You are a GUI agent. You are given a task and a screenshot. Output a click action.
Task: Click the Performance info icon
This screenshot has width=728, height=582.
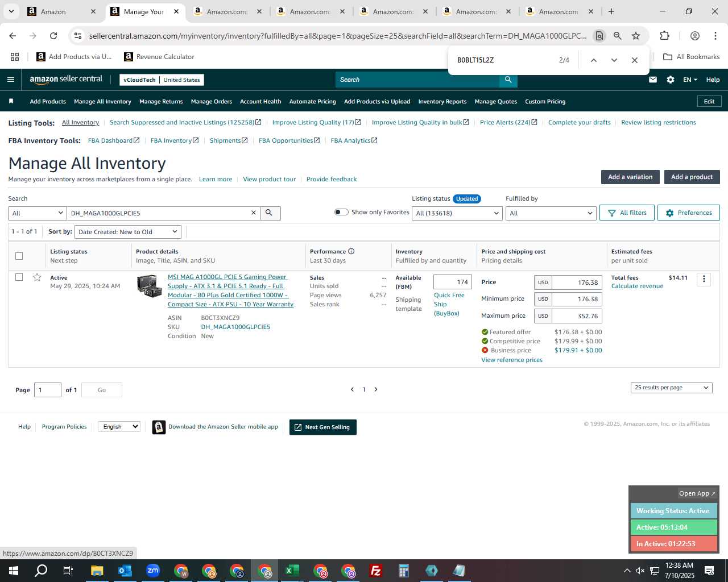click(351, 251)
